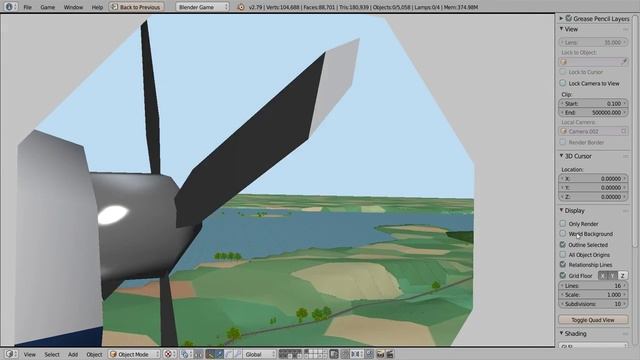The width and height of the screenshot is (640, 360).
Task: Disable Outline Selected checkbox
Action: pos(563,244)
